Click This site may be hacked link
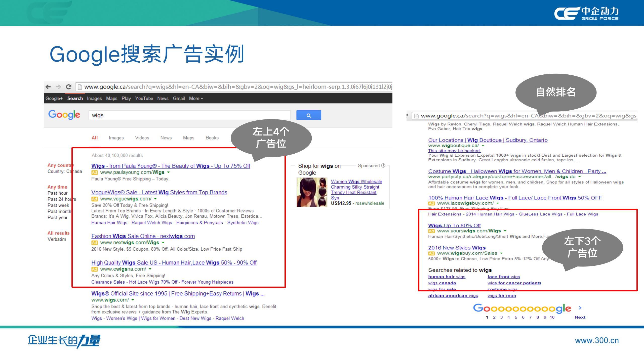Viewport: 644px width, 362px height. [454, 151]
